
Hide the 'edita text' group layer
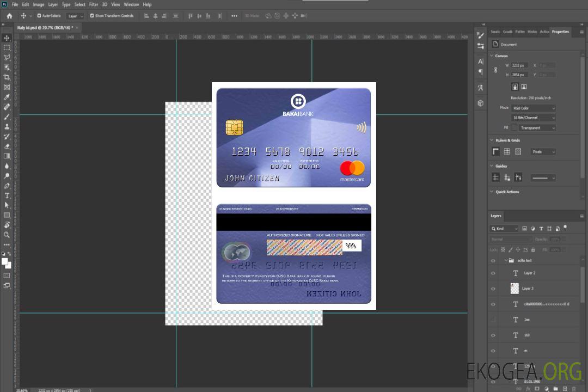pyautogui.click(x=493, y=261)
